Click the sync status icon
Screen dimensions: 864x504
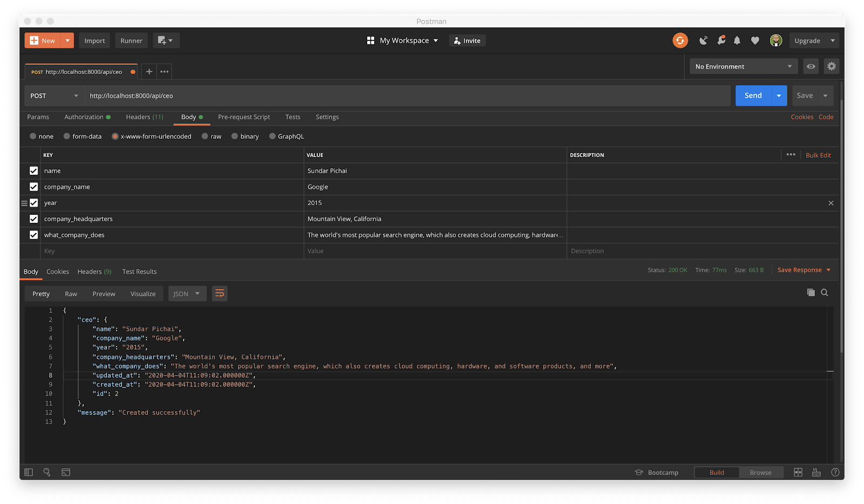[680, 40]
